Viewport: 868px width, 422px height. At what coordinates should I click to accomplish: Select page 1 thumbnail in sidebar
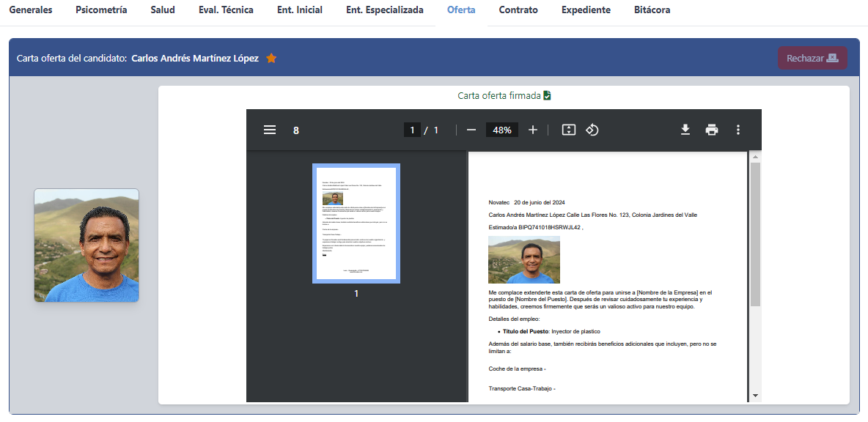[356, 223]
